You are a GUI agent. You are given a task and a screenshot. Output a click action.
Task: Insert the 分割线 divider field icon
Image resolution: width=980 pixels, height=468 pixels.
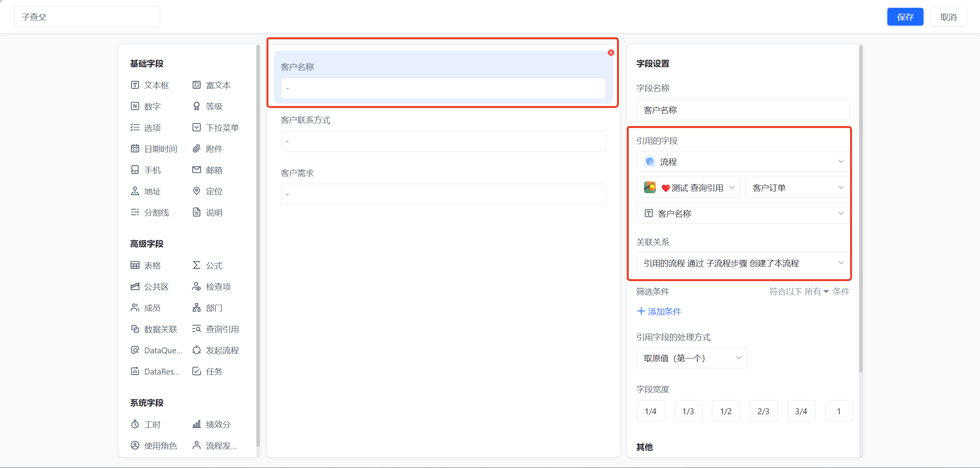pyautogui.click(x=135, y=212)
